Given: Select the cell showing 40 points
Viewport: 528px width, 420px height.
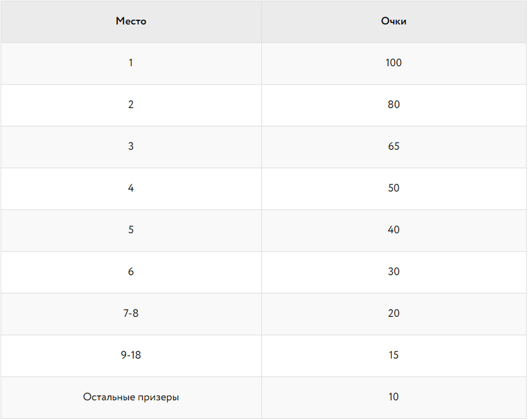Looking at the screenshot, I should click(x=394, y=230).
